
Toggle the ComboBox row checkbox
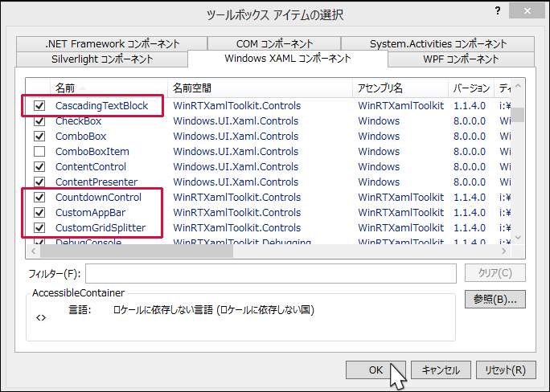[39, 137]
